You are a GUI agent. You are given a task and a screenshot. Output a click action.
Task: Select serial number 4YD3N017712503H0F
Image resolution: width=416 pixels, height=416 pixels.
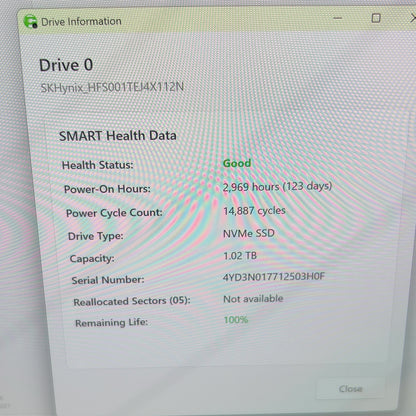coord(274,277)
